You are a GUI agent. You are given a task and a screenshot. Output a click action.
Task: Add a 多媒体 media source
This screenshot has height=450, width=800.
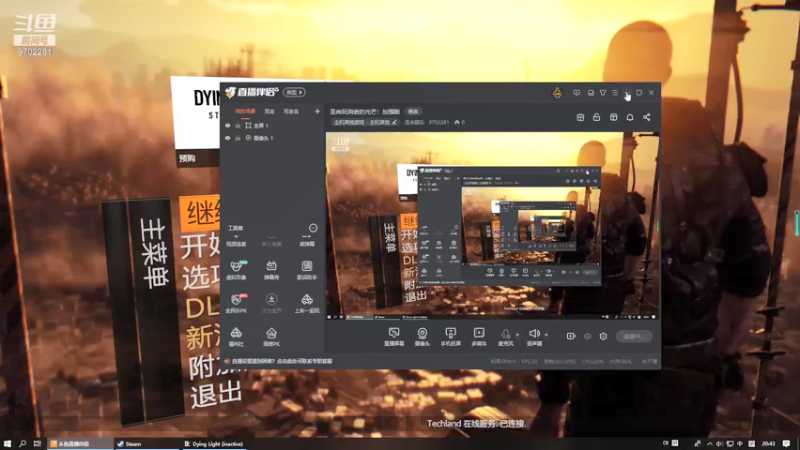click(479, 337)
